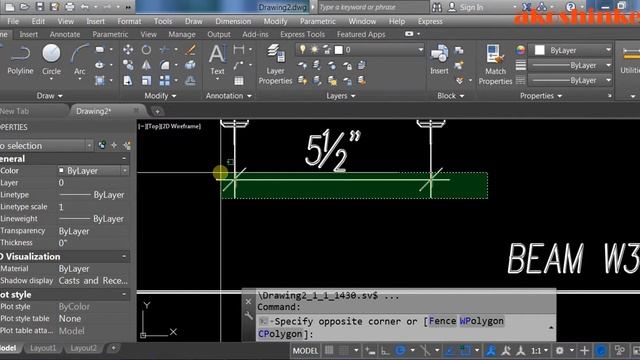Select the Circle tool
This screenshot has height=360, width=640.
pyautogui.click(x=51, y=60)
